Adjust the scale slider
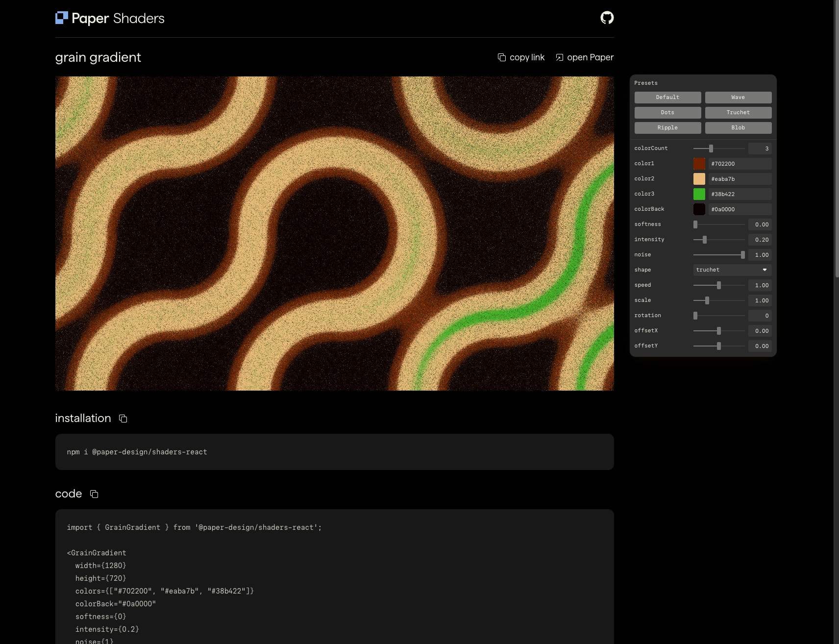Screen dimensions: 839x644 tap(719, 300)
